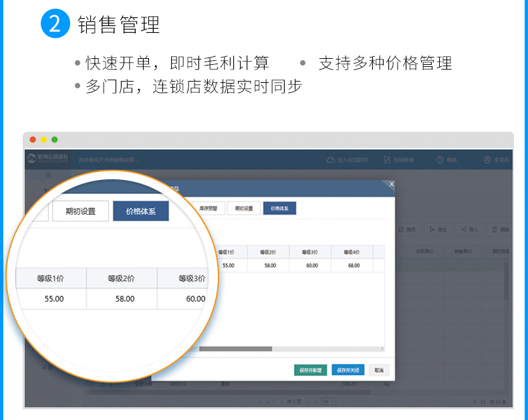Click the green 保存并新增 button
This screenshot has width=528, height=420.
(x=311, y=370)
